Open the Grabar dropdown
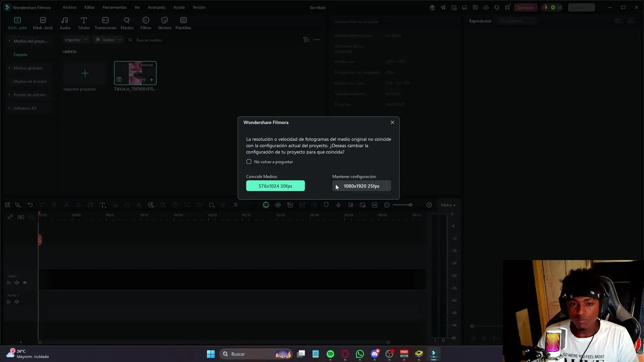This screenshot has height=362, width=644. 108,40
